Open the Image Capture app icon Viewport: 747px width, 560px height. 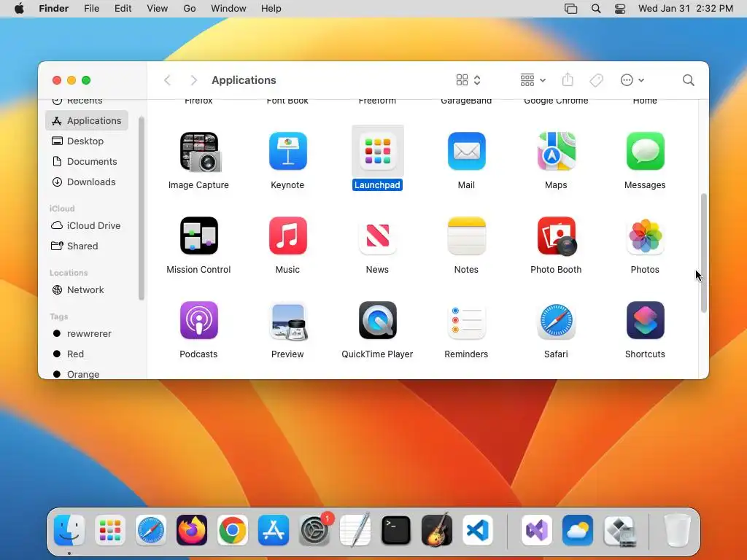tap(199, 152)
